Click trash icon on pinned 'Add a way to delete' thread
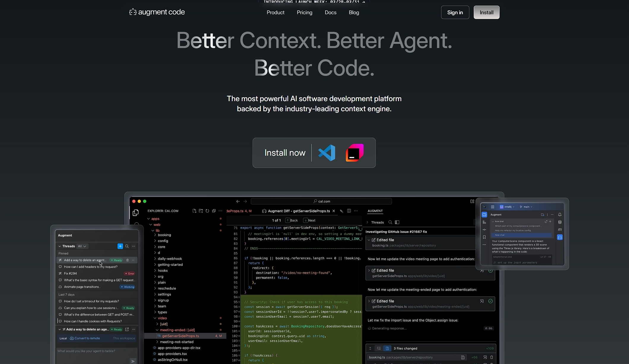The width and height of the screenshot is (629, 364). pos(128,260)
